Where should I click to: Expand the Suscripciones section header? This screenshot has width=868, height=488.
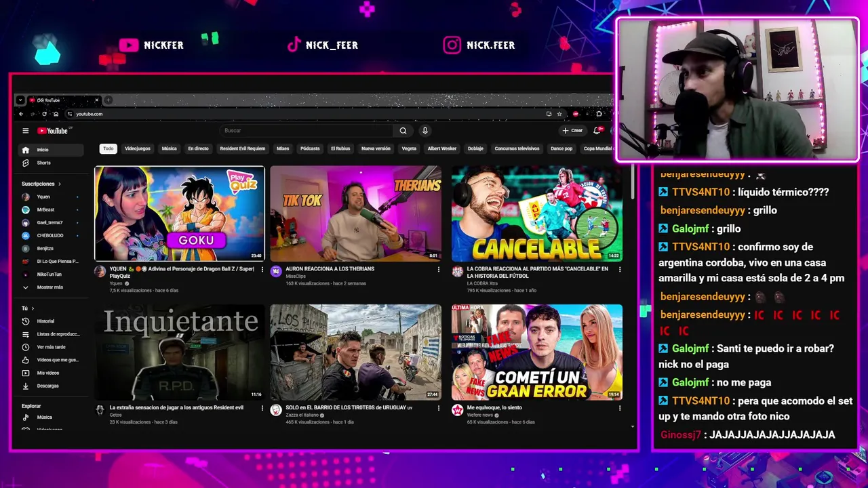point(41,184)
